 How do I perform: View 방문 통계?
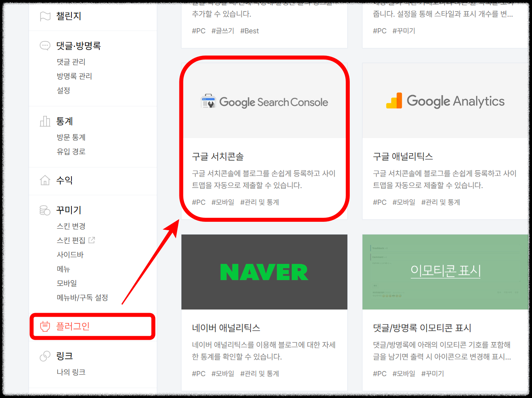coord(71,137)
